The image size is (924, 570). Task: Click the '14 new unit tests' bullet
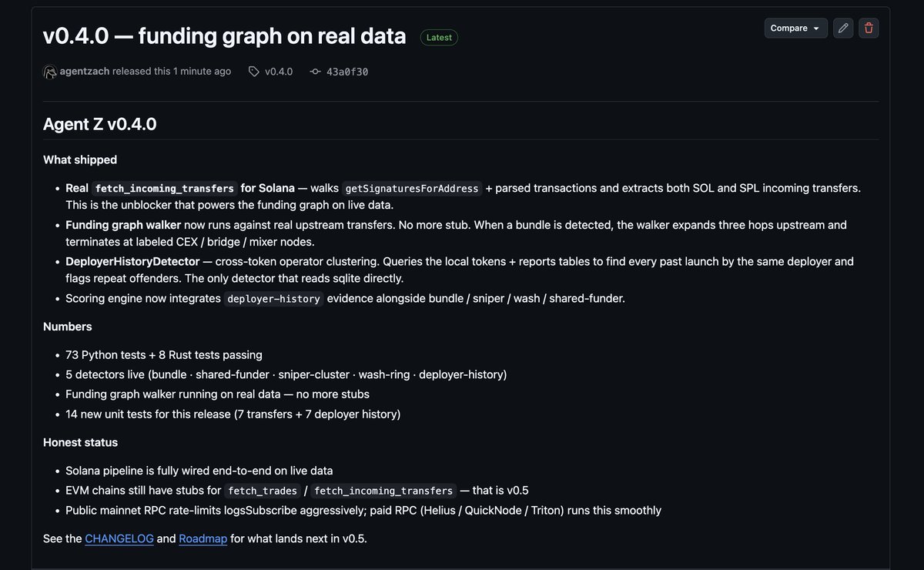point(233,414)
